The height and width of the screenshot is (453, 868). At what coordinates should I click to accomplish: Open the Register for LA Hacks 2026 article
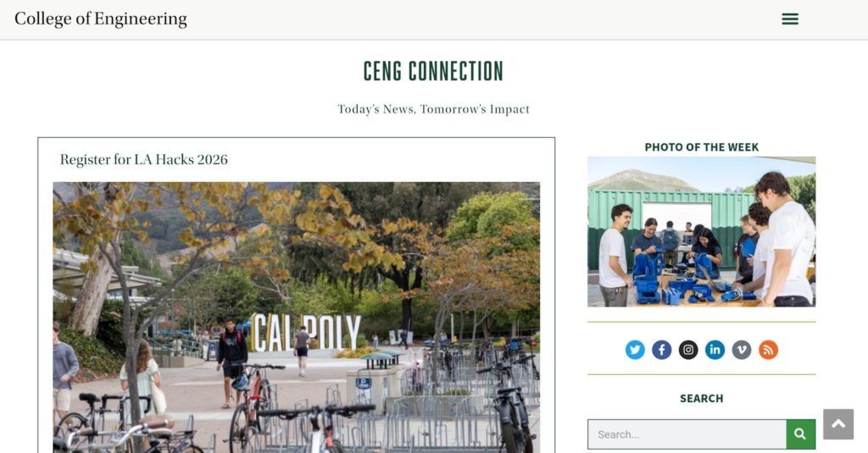tap(144, 159)
